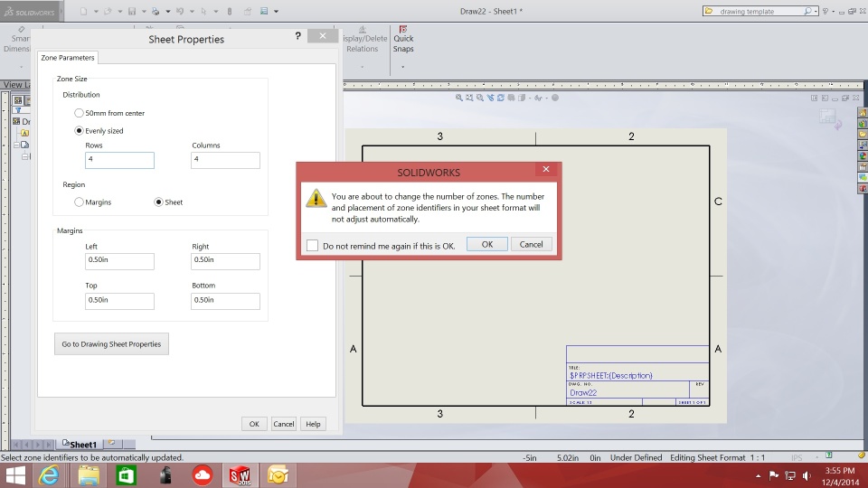Click the New document icon
Image resolution: width=868 pixels, height=488 pixels.
(83, 11)
